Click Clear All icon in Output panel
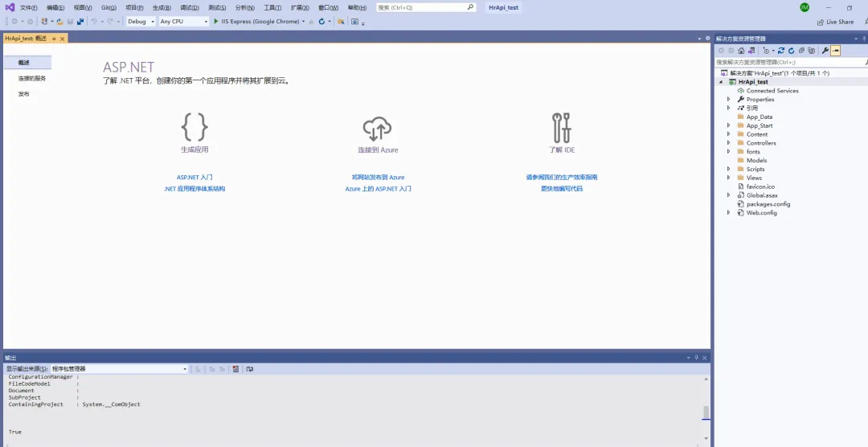The width and height of the screenshot is (868, 447). [235, 369]
